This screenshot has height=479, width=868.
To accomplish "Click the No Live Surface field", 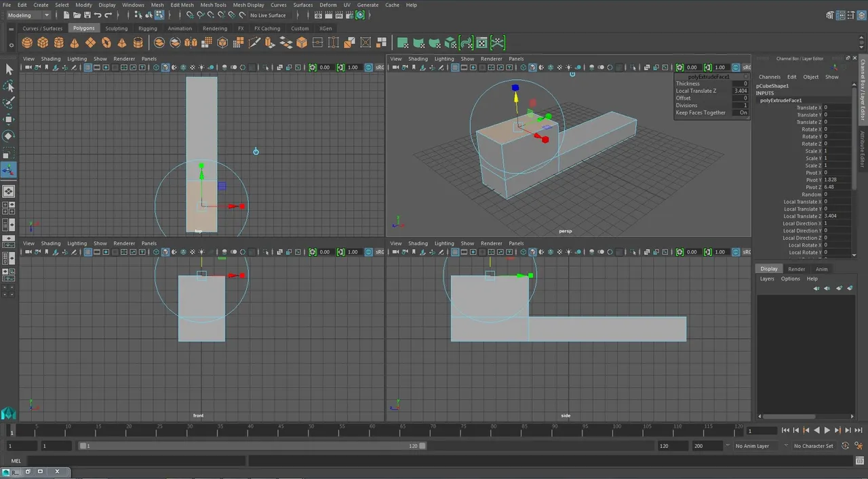I will [x=269, y=15].
